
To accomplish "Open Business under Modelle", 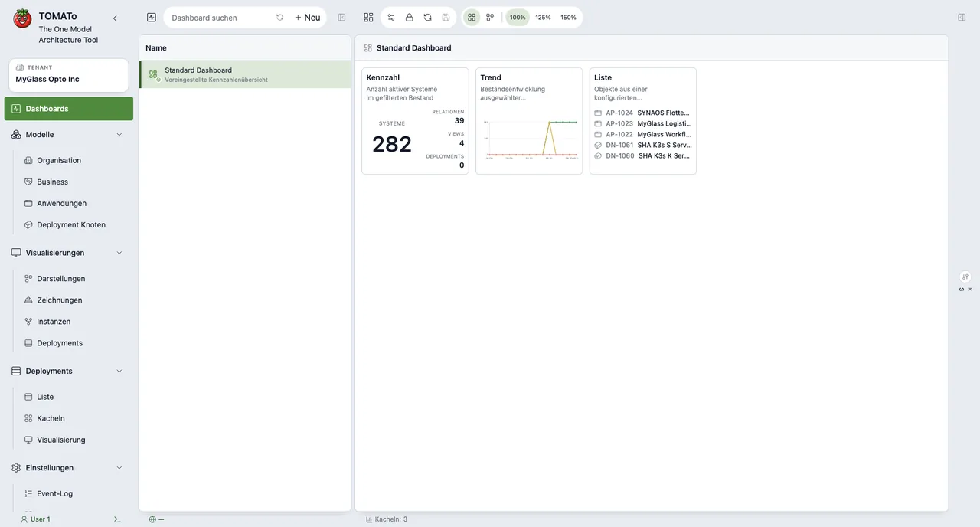I will (52, 182).
